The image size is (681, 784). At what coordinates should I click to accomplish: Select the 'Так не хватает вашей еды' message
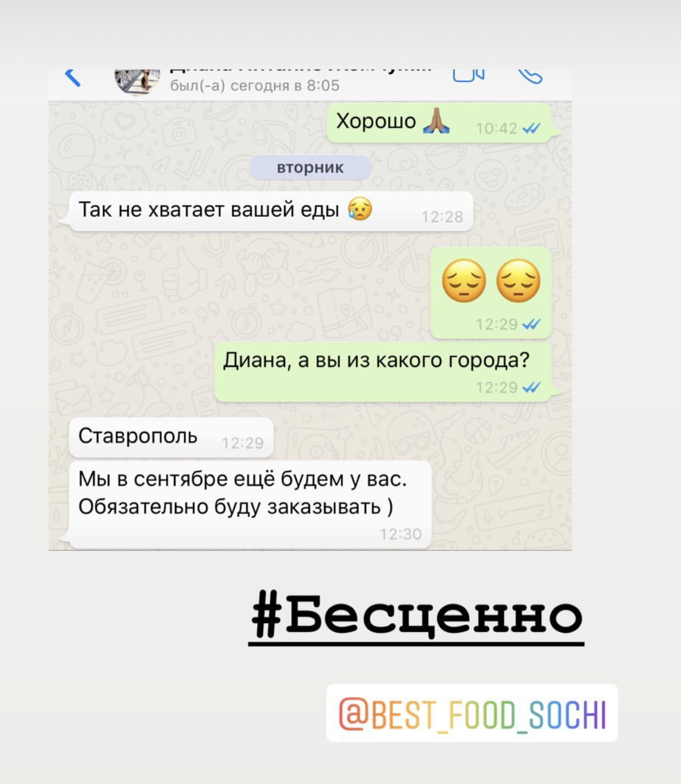[x=271, y=211]
